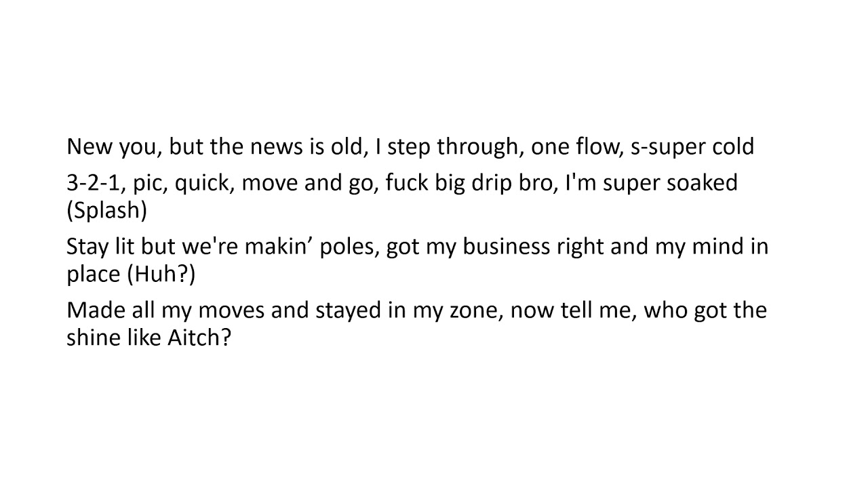
Task: Click the "(Splash)" ad-lib text
Action: point(106,210)
